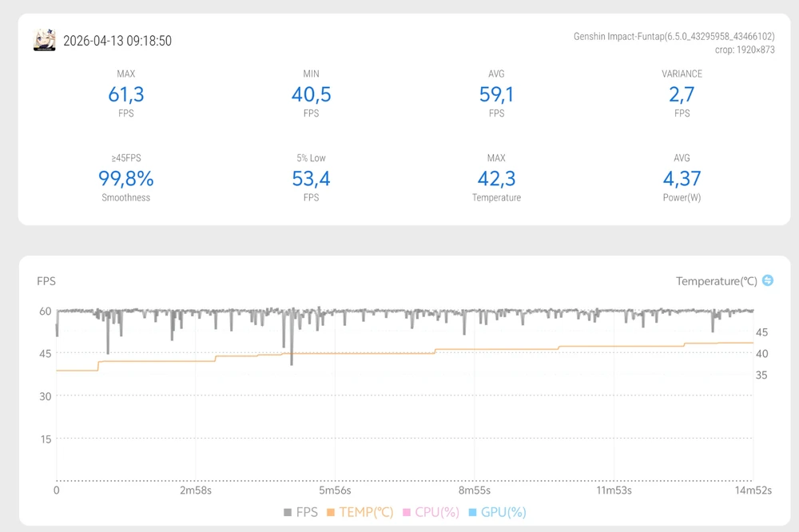The image size is (799, 532).
Task: Click the MIN 40,5 FPS stat
Action: 311,95
